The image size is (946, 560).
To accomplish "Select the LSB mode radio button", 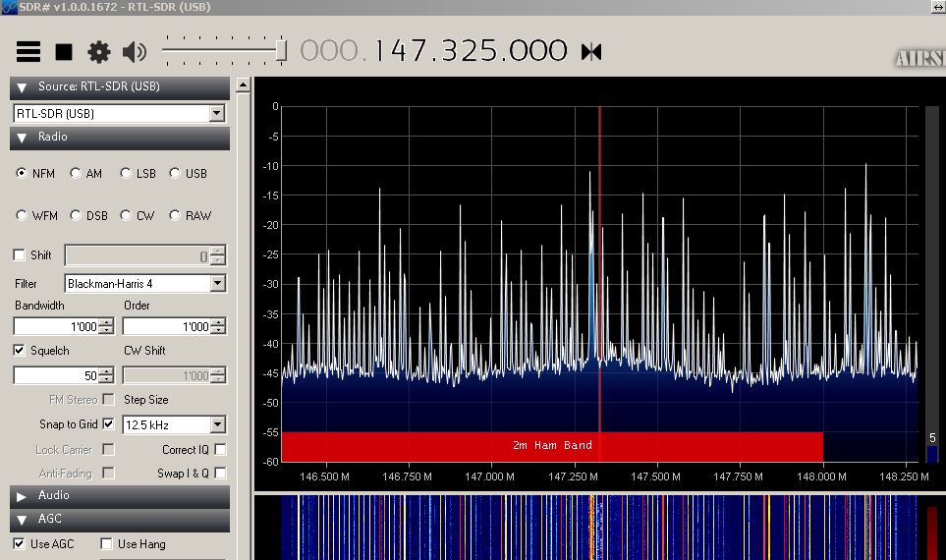I will pos(126,173).
